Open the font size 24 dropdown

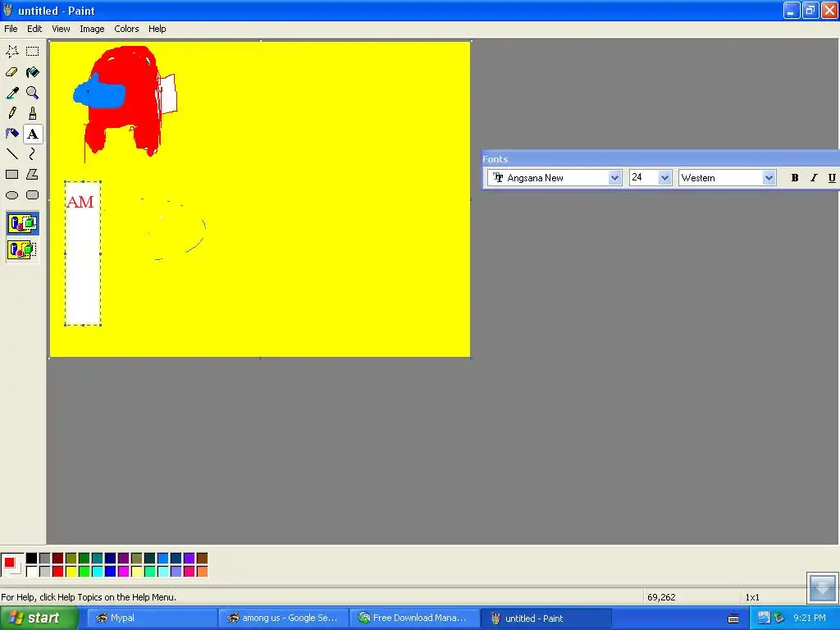click(x=664, y=178)
